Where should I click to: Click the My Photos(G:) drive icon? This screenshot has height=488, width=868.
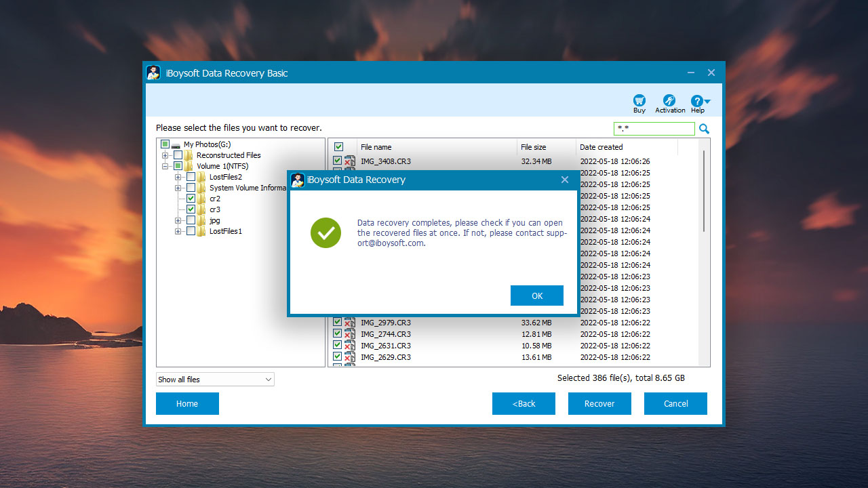click(176, 145)
